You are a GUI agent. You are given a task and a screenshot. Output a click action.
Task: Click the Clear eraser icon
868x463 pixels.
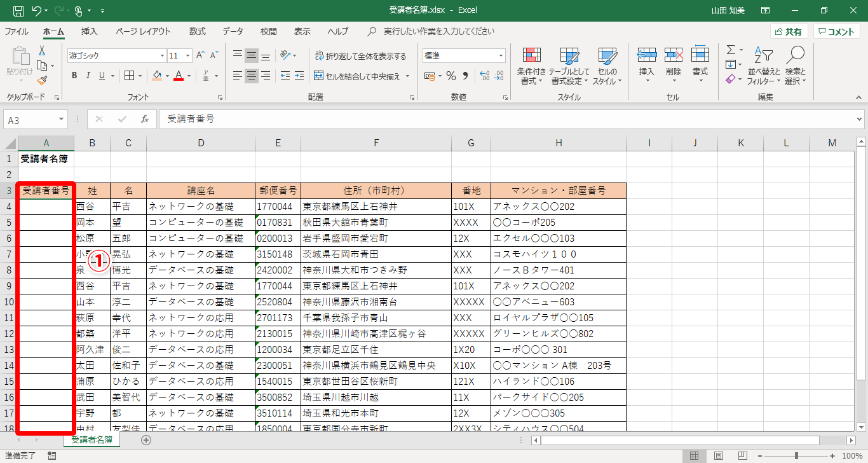(x=731, y=79)
